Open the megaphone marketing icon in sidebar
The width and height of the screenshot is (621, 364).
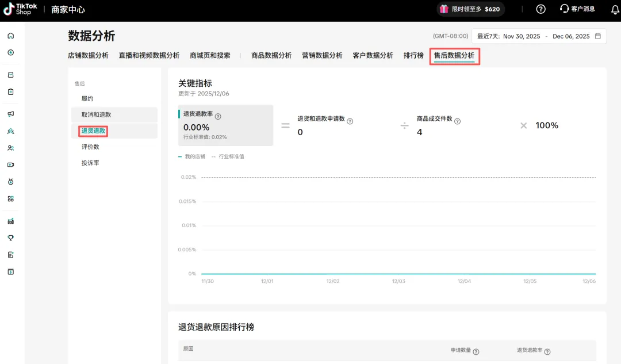[x=10, y=114]
